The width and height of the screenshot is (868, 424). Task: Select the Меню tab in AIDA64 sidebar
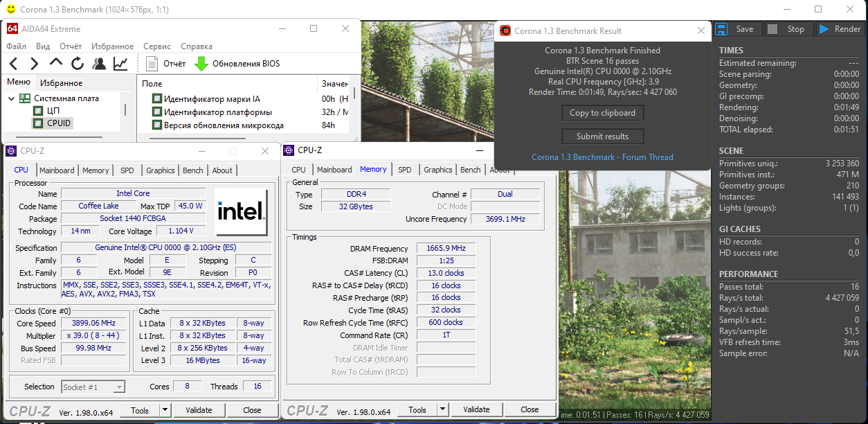click(19, 82)
